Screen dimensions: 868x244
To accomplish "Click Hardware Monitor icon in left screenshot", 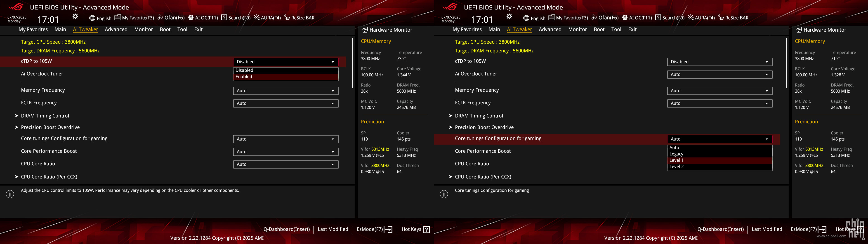I will (x=365, y=30).
